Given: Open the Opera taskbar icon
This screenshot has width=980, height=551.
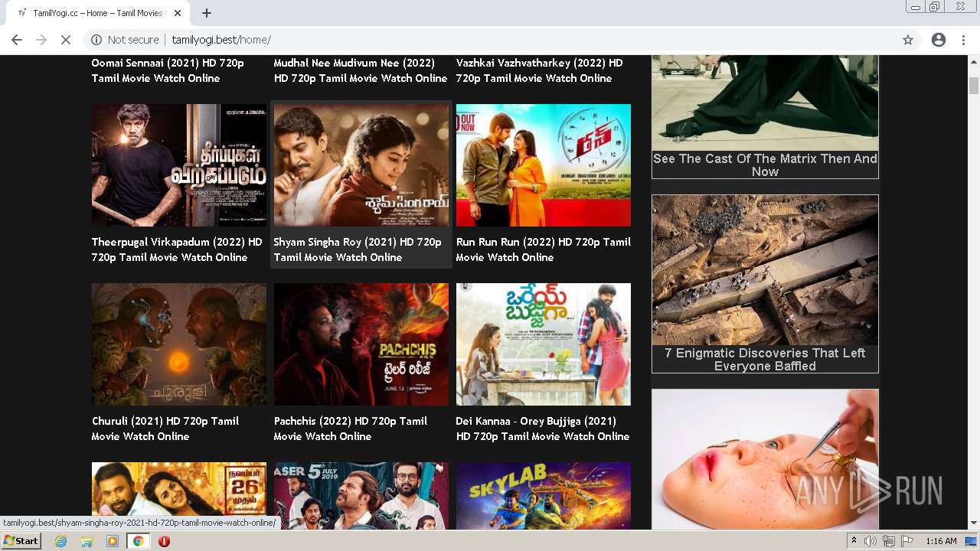Looking at the screenshot, I should click(x=164, y=541).
